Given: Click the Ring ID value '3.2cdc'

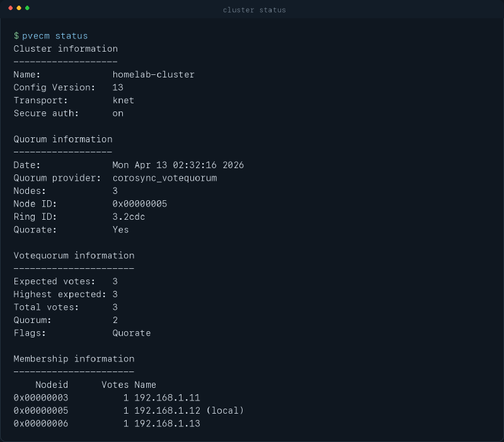Looking at the screenshot, I should pyautogui.click(x=129, y=217).
